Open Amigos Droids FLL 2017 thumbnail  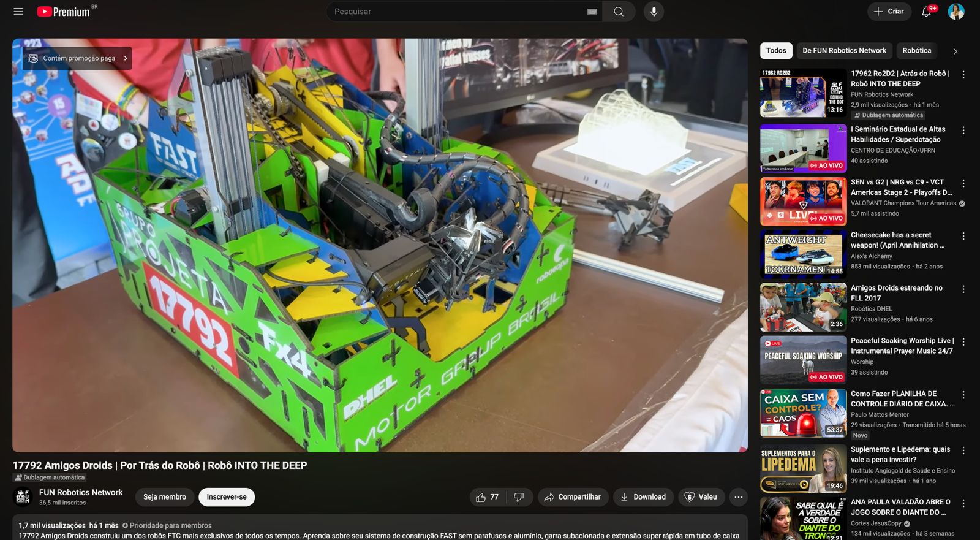[x=803, y=307]
